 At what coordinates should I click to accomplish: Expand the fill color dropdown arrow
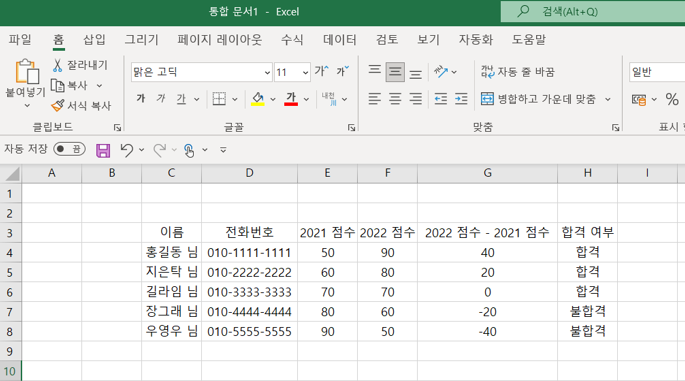click(273, 100)
